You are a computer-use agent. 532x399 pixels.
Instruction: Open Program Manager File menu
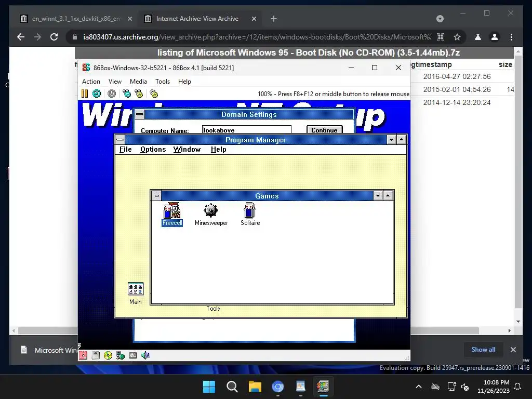point(126,149)
